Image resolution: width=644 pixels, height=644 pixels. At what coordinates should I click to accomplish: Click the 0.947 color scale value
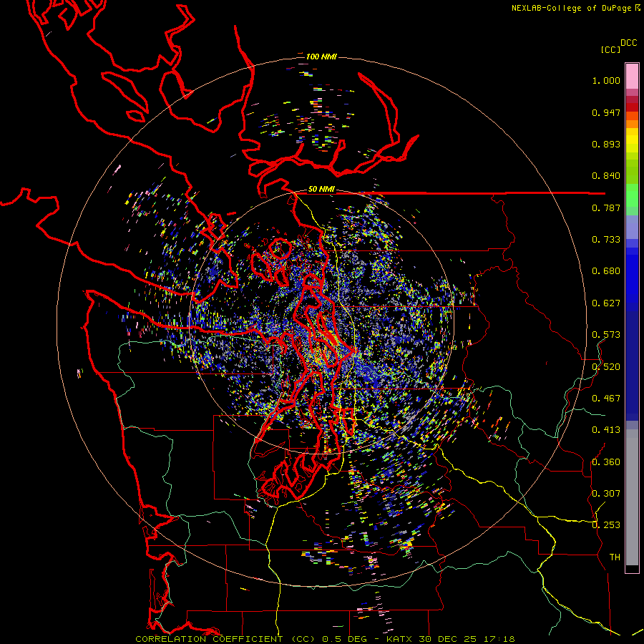(606, 112)
